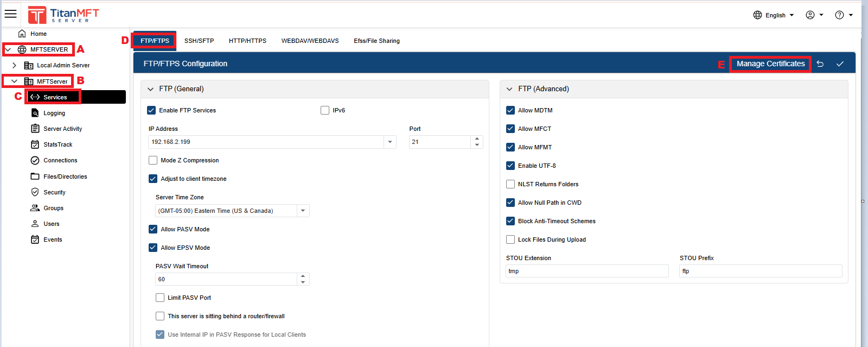The height and width of the screenshot is (347, 868).
Task: Toggle Mode Z Compression checkbox
Action: coord(153,160)
